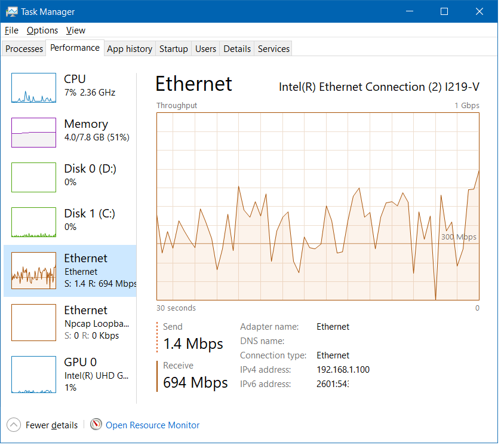Select the Disk 1 (C:) graph thumbnail

click(x=34, y=222)
